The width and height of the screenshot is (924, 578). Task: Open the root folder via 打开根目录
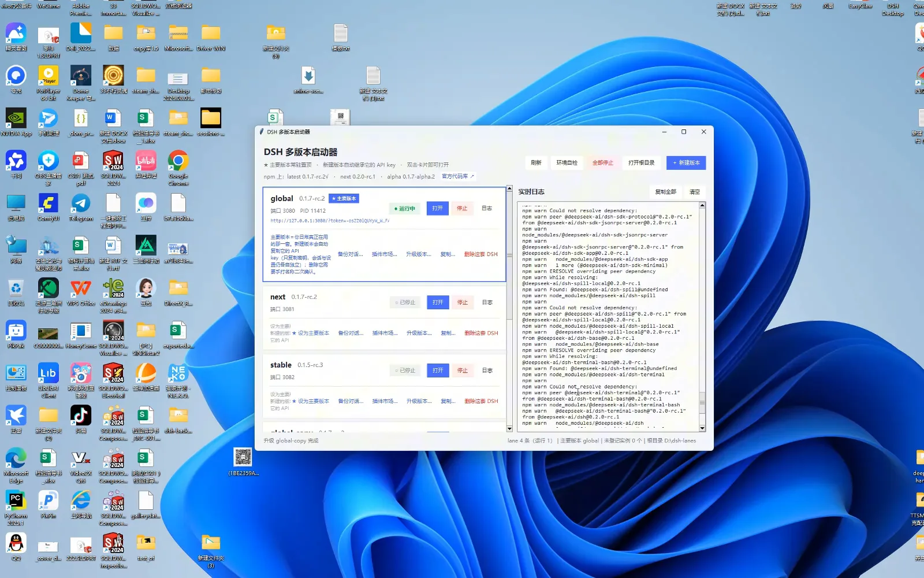(642, 163)
